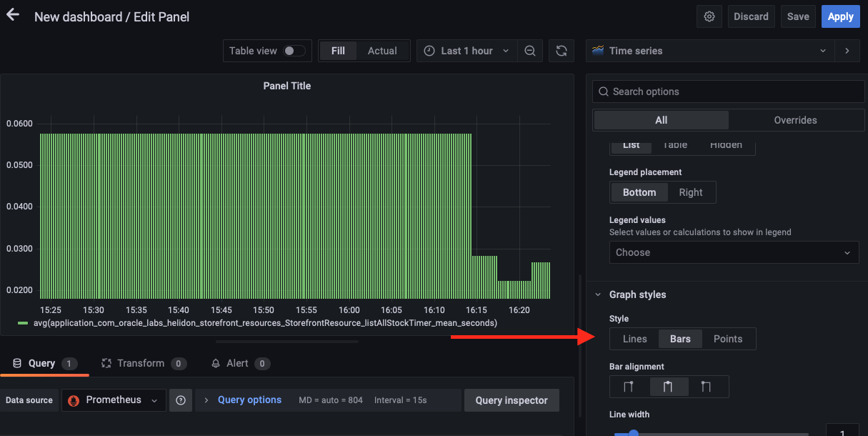Click the green legend series color marker
This screenshot has width=868, height=436.
[23, 323]
